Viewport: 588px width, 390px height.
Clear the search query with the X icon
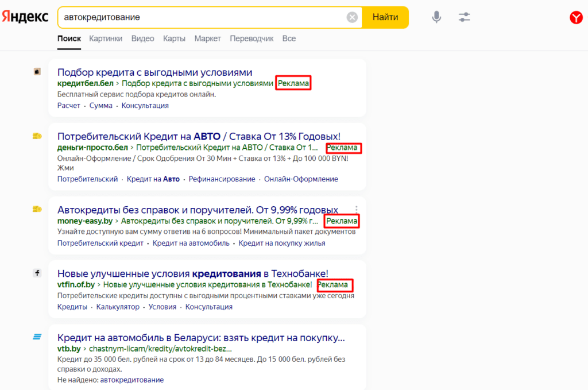[352, 17]
